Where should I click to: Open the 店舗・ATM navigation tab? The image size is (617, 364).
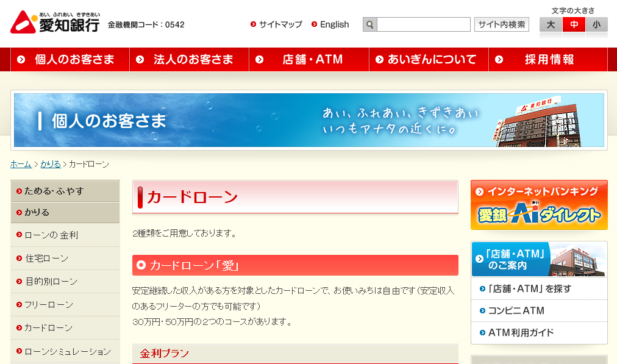tap(309, 59)
